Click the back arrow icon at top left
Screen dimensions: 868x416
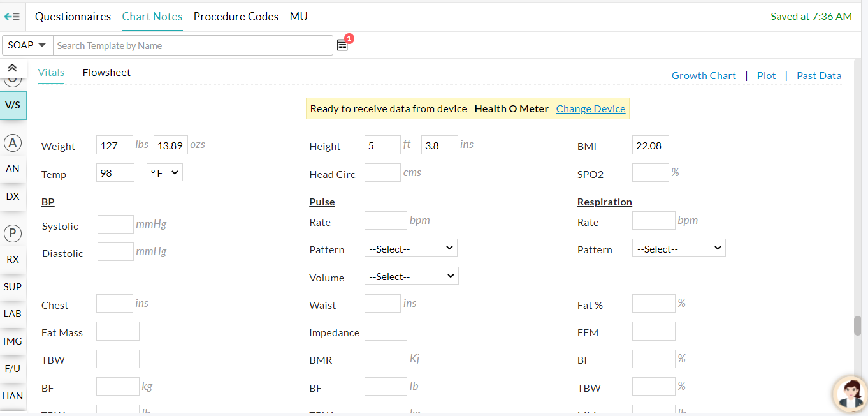coord(11,16)
